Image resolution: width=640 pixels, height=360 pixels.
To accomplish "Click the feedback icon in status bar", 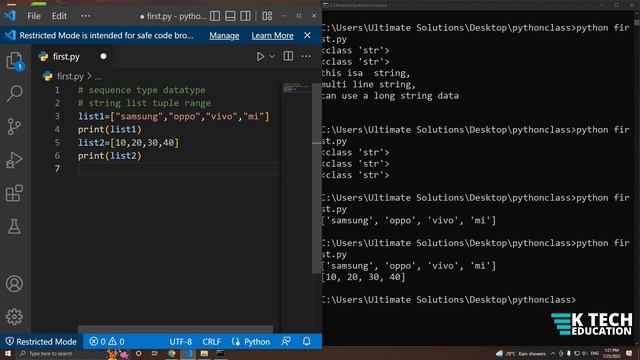I will 286,342.
